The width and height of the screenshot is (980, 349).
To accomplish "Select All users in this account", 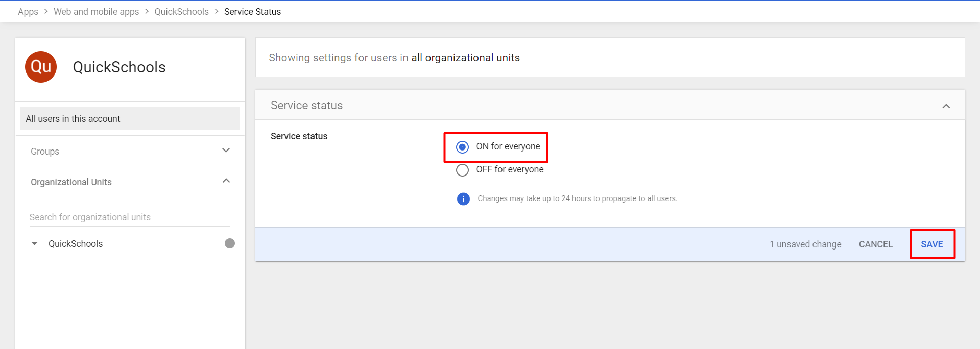I will [130, 118].
